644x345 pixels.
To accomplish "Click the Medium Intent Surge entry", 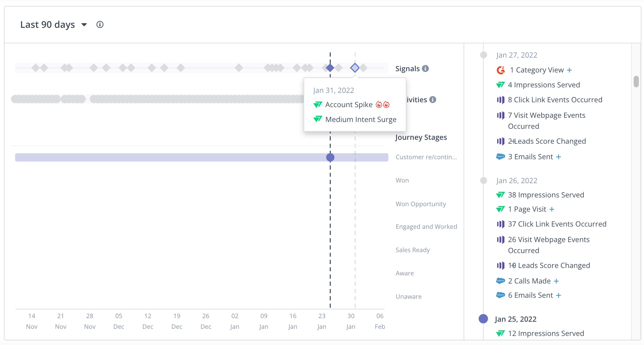I will coord(360,119).
